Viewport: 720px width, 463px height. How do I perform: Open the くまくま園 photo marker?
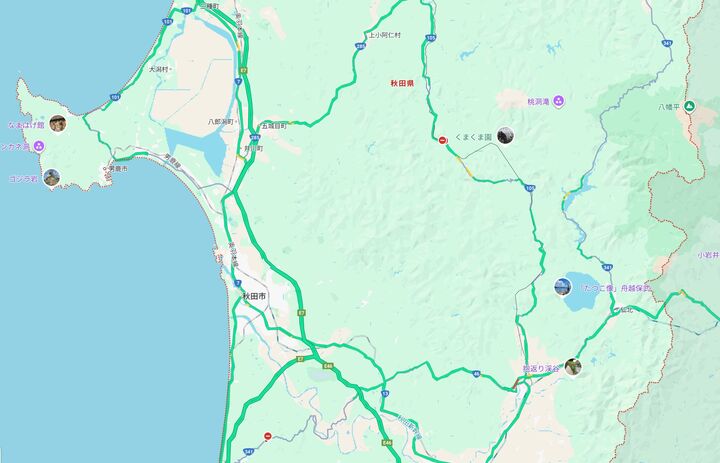[x=505, y=136]
